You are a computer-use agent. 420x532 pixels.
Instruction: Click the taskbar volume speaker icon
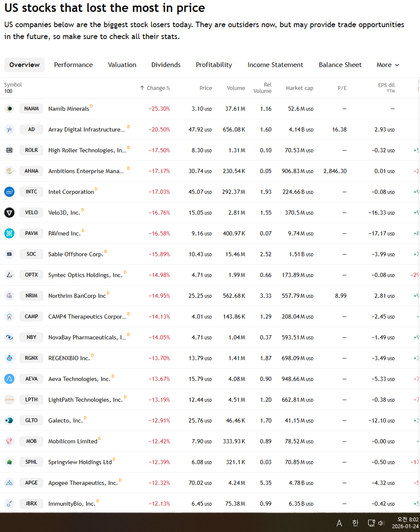[381, 523]
